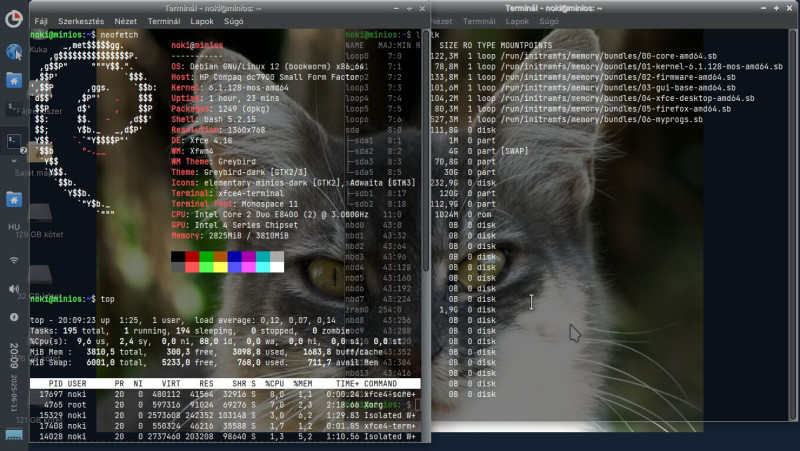Click the COMMAND column header in top
The width and height of the screenshot is (800, 451).
380,384
